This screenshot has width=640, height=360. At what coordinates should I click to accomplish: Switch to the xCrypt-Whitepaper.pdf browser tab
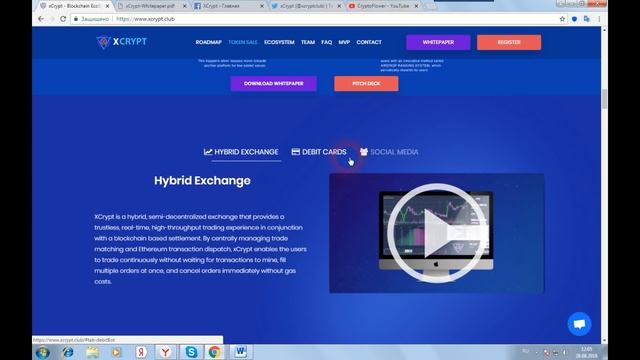point(149,6)
